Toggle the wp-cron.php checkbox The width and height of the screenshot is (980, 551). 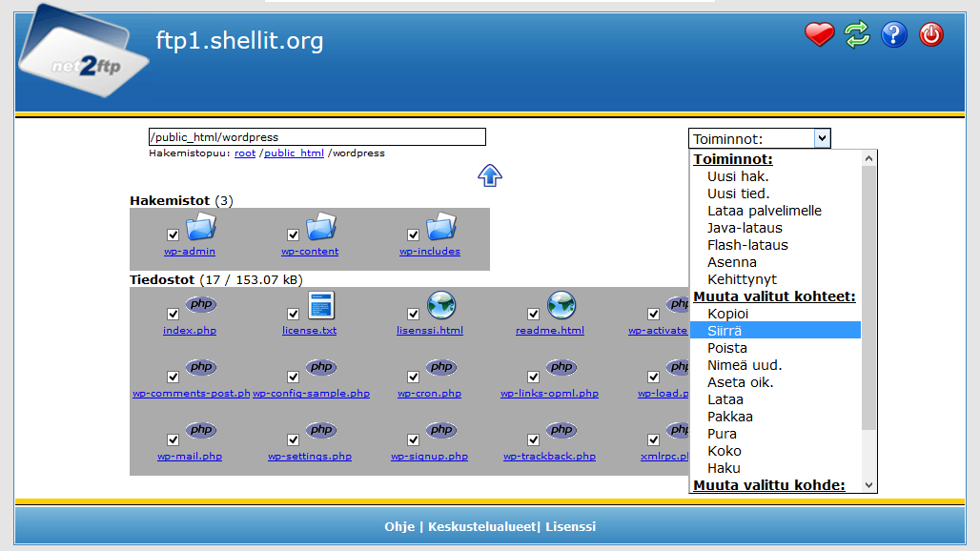pos(413,377)
